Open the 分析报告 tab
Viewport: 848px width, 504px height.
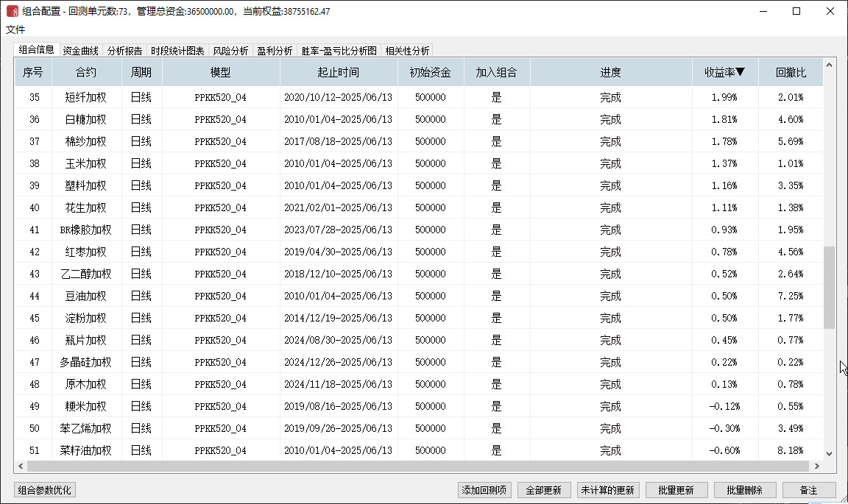click(x=125, y=51)
